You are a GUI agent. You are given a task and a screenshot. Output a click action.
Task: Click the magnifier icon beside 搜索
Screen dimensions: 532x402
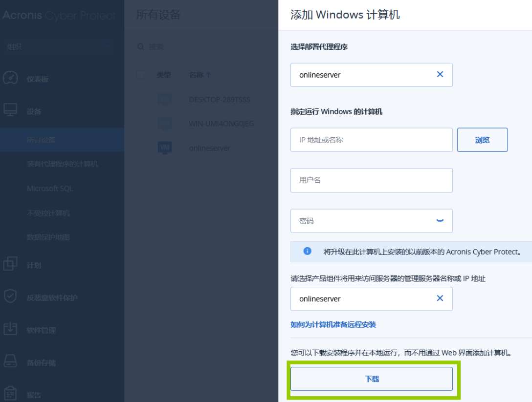click(x=140, y=46)
